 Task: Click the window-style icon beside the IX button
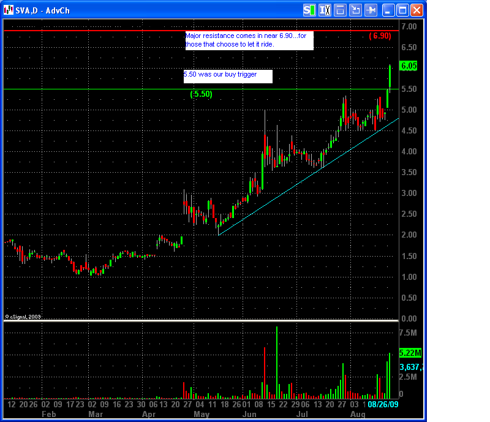(x=340, y=10)
